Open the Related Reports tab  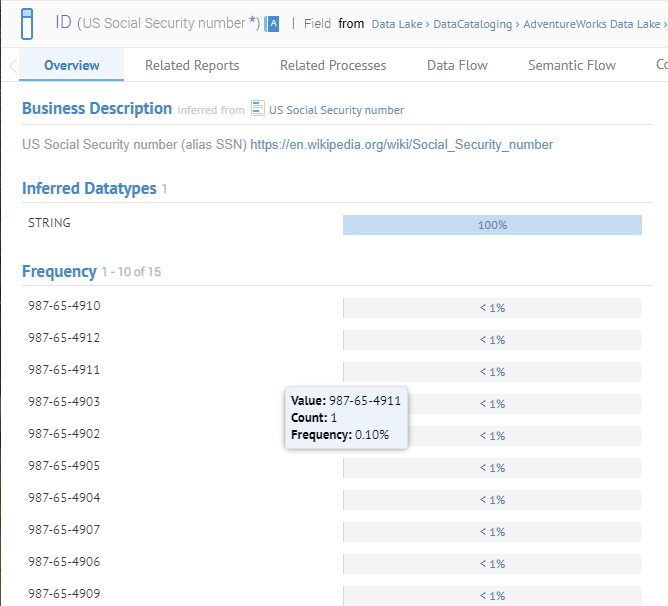tap(192, 65)
